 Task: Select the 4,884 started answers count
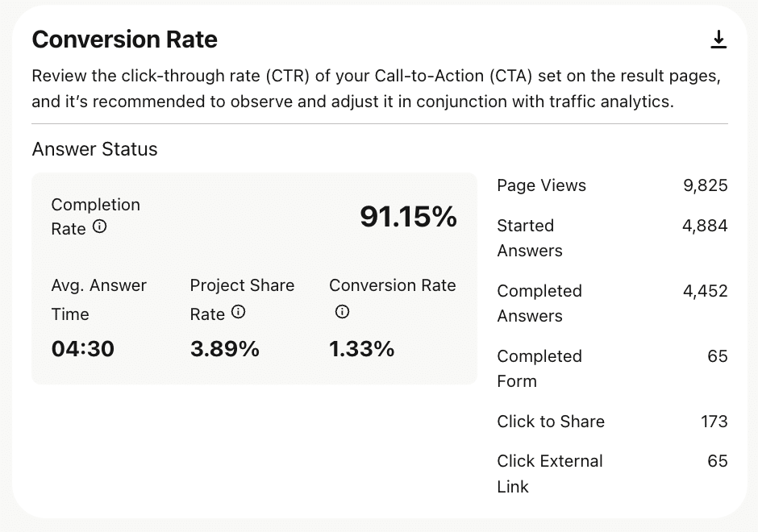705,226
